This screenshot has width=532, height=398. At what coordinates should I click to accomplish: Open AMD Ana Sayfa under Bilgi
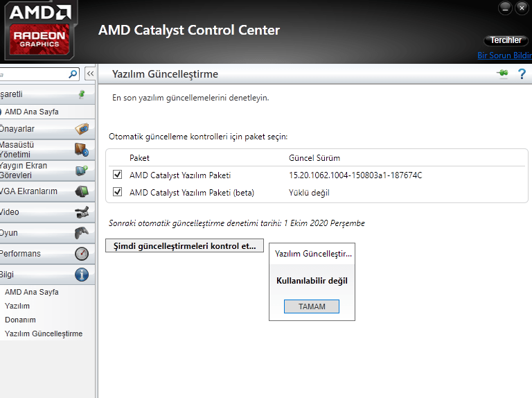pos(32,292)
